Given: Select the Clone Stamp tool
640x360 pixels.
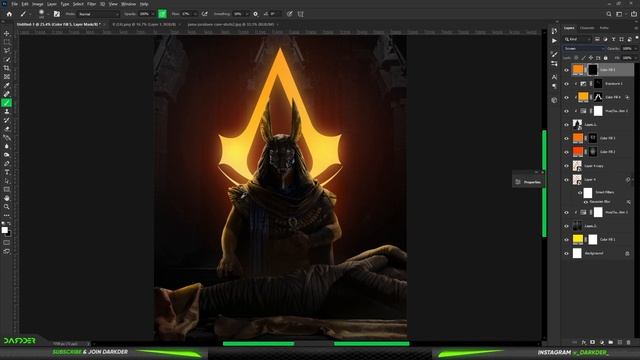Looking at the screenshot, I should [x=7, y=111].
